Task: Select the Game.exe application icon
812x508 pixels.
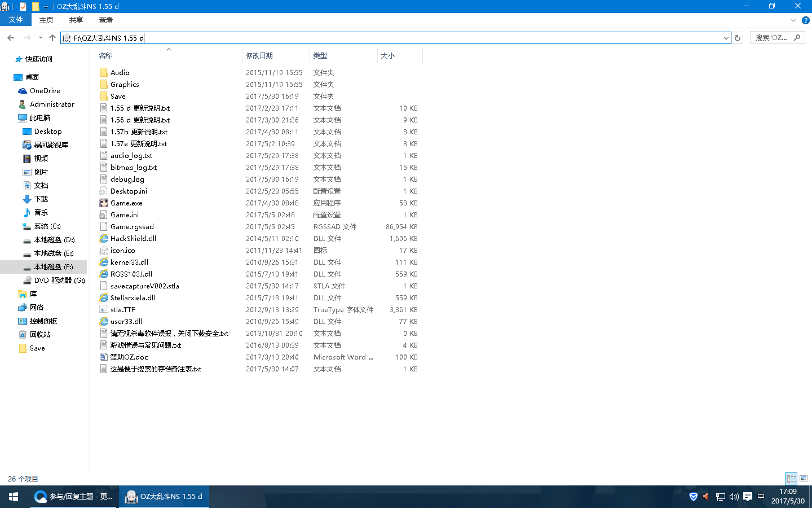Action: (104, 203)
